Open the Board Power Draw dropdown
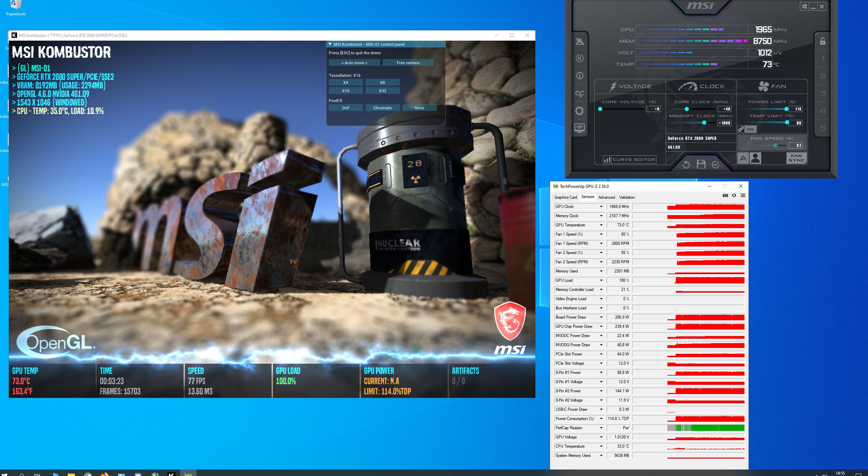 [601, 317]
